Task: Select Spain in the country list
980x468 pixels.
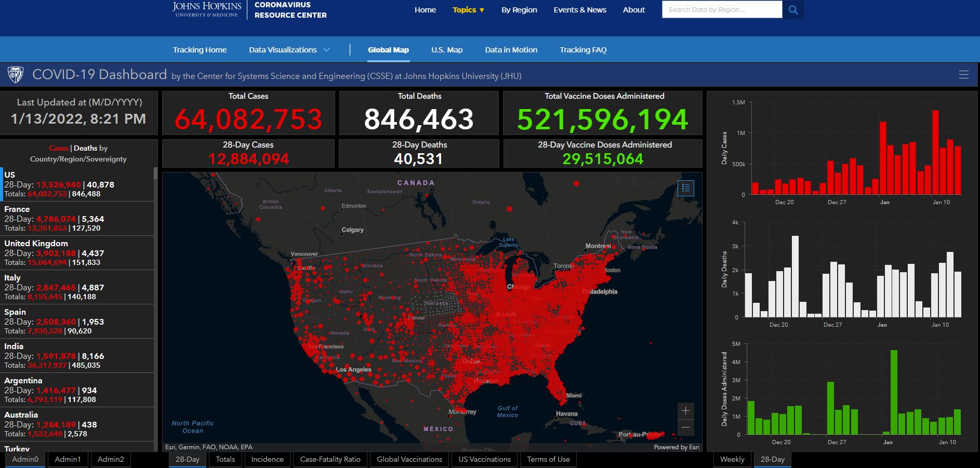Action: pyautogui.click(x=77, y=321)
